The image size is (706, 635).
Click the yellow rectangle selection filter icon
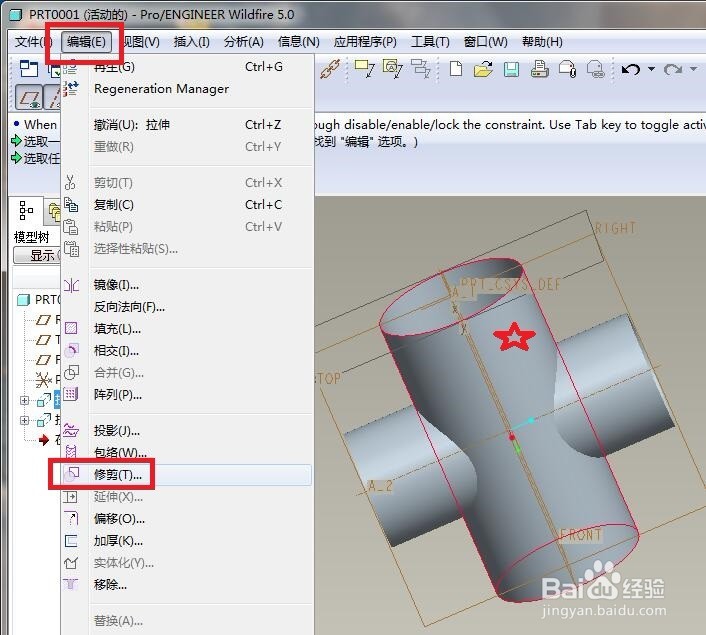pyautogui.click(x=364, y=69)
